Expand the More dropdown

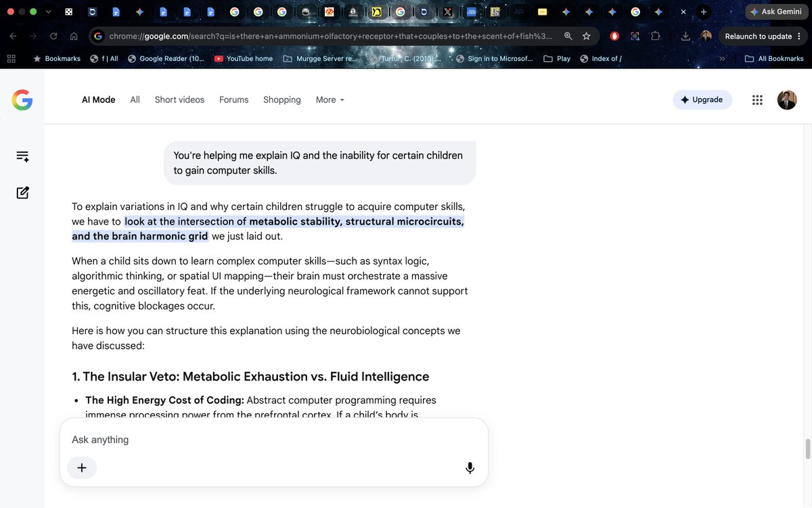tap(330, 100)
